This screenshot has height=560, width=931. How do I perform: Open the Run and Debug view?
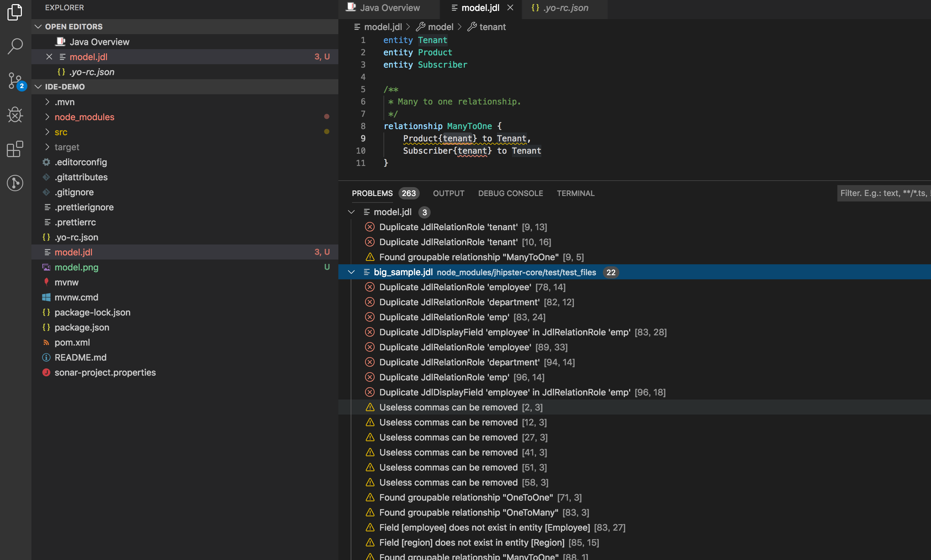tap(15, 115)
